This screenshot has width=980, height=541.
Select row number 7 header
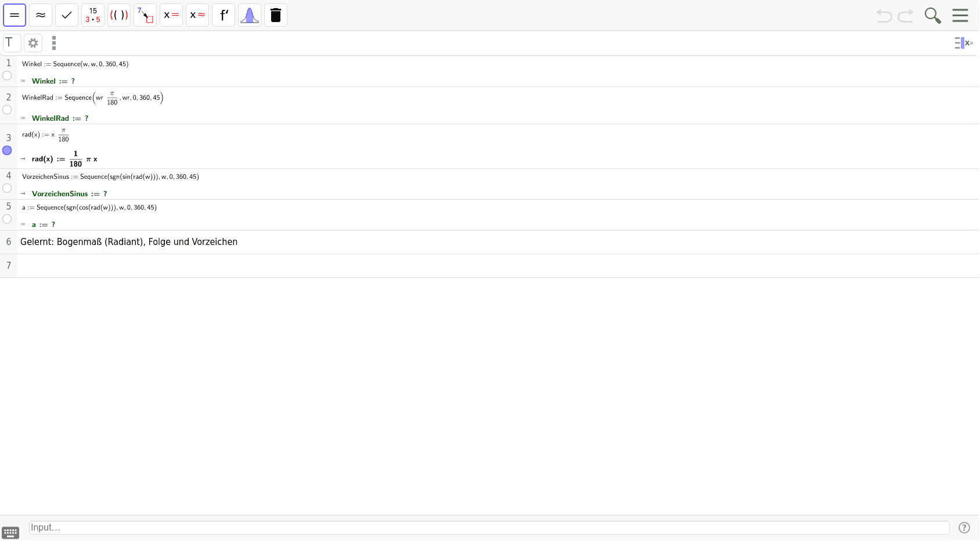coord(9,266)
